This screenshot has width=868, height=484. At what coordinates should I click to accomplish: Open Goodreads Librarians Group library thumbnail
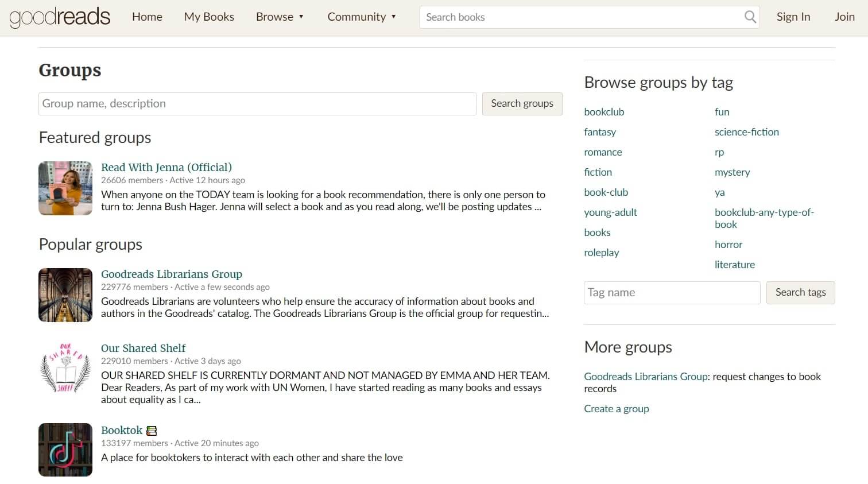[65, 295]
